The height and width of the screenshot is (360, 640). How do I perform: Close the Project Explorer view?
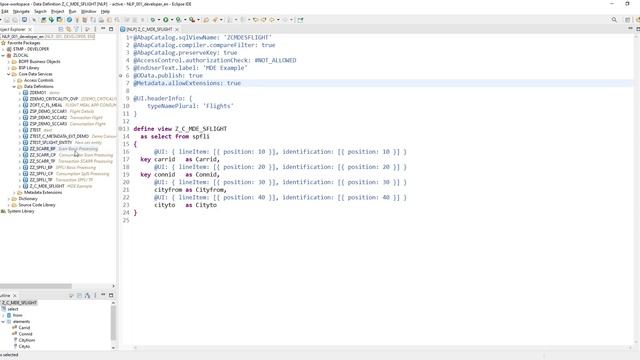[30, 29]
